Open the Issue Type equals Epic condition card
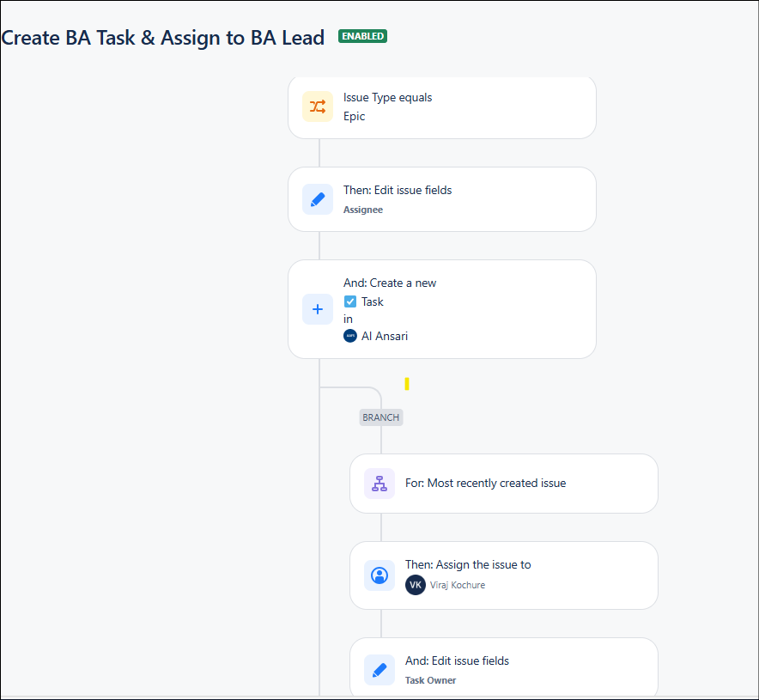759x700 pixels. tap(442, 107)
